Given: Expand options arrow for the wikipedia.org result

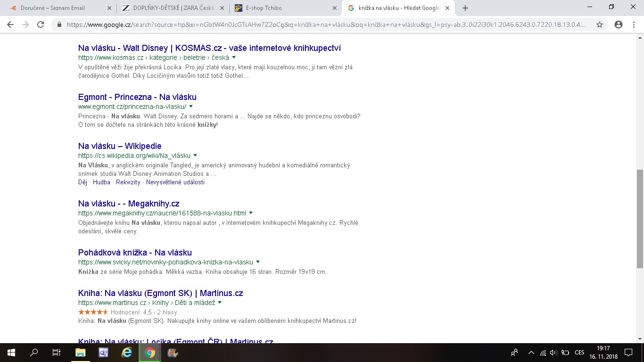Looking at the screenshot, I should pos(195,156).
